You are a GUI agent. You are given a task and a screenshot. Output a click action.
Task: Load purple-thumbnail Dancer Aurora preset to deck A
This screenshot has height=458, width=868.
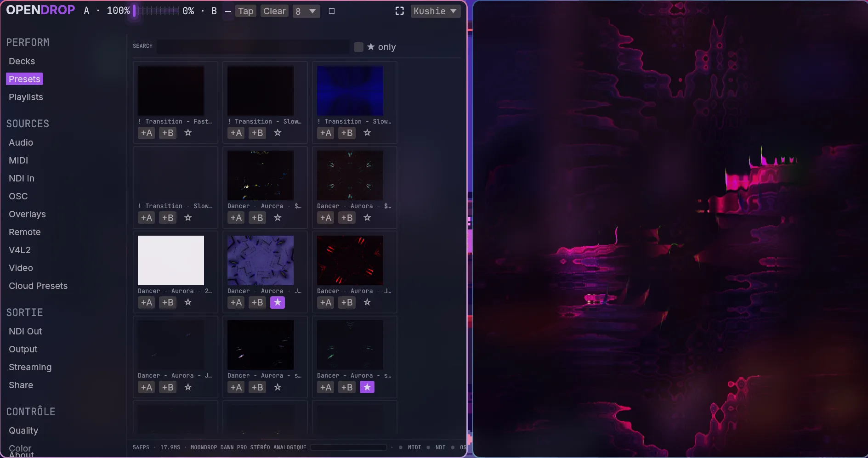click(x=236, y=302)
